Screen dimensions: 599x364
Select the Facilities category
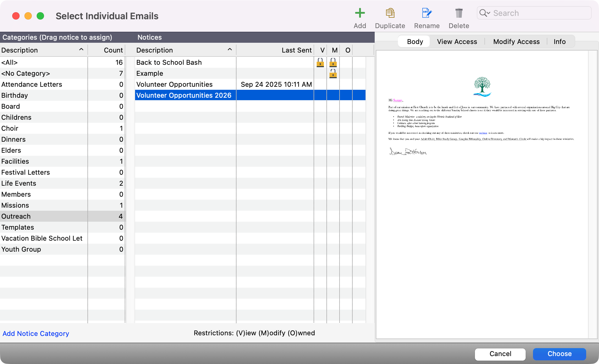coord(62,161)
